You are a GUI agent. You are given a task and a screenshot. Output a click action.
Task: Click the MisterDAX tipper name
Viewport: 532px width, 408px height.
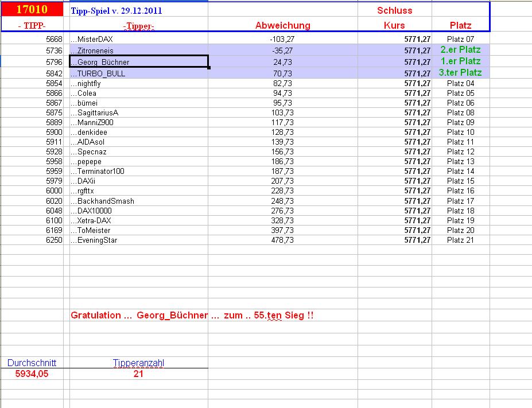(95, 40)
